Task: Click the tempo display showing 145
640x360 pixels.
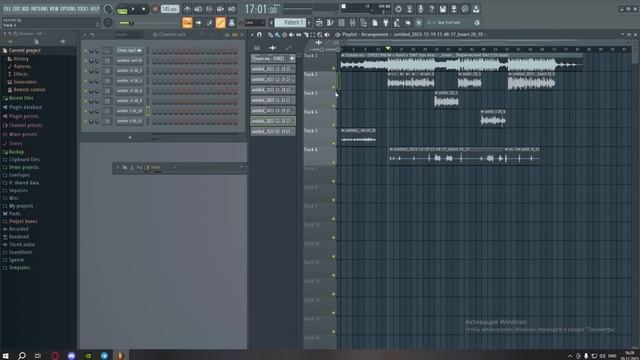Action: pyautogui.click(x=170, y=9)
